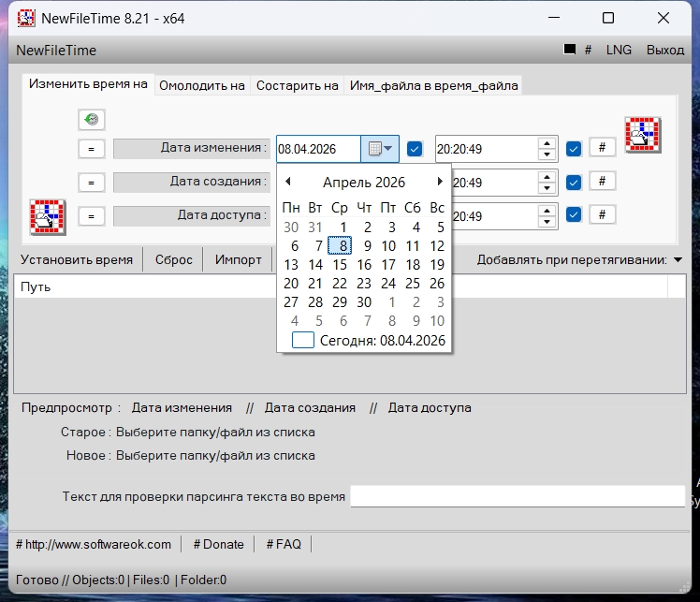Toggle the calendar dropdown of Дата изменения

tap(380, 149)
